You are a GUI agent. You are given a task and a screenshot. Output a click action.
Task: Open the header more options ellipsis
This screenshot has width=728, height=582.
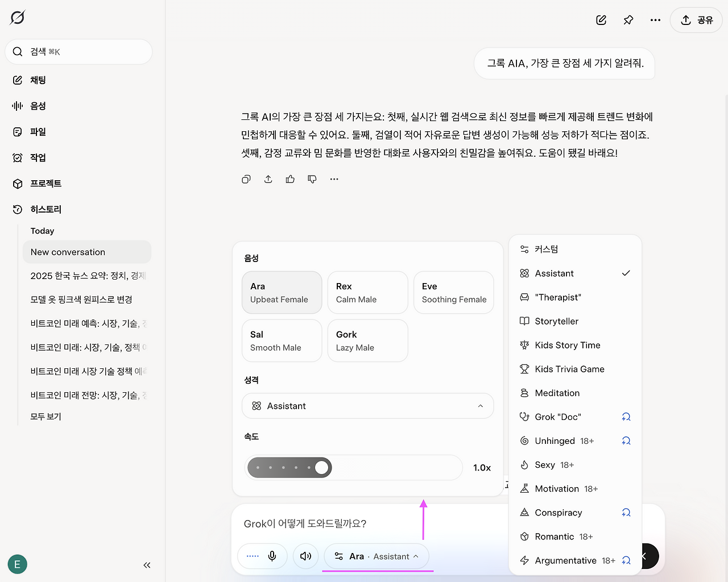click(x=656, y=20)
